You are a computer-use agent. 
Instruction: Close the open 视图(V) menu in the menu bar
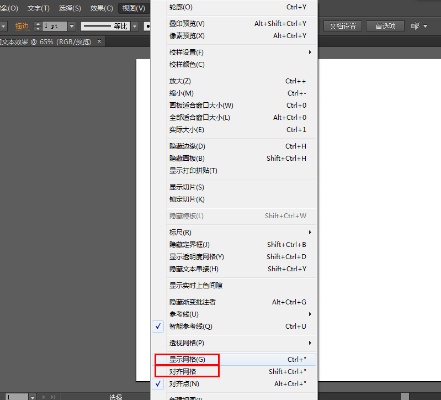pyautogui.click(x=134, y=8)
